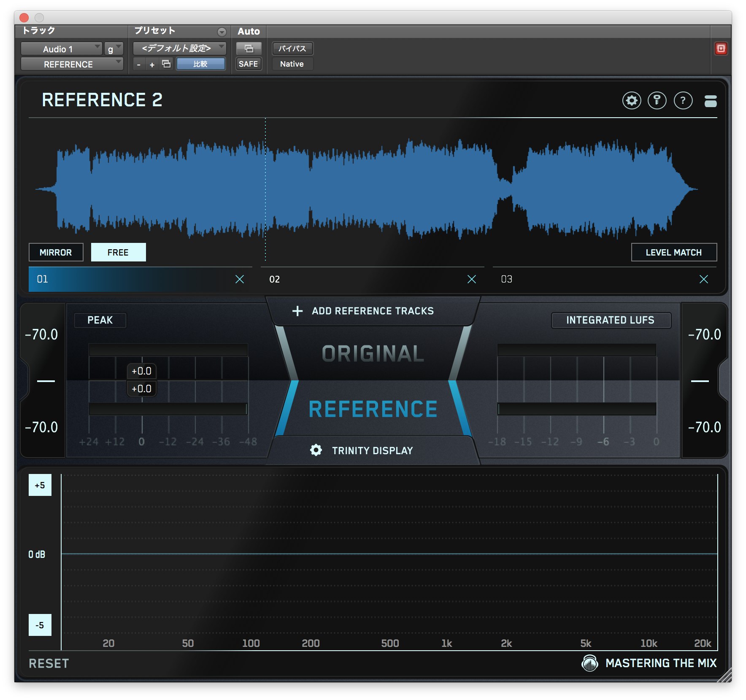The image size is (746, 700).
Task: Click the key icon to manage license
Action: click(x=657, y=100)
